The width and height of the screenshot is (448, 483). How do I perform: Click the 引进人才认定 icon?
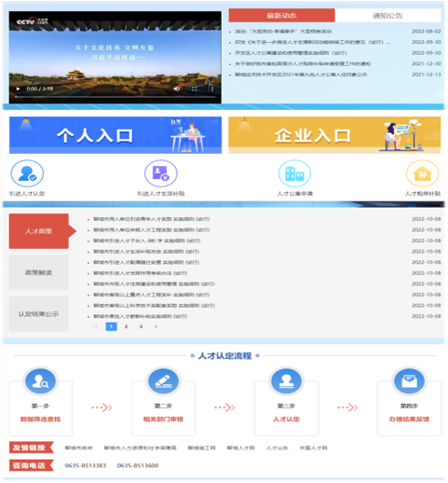point(27,173)
